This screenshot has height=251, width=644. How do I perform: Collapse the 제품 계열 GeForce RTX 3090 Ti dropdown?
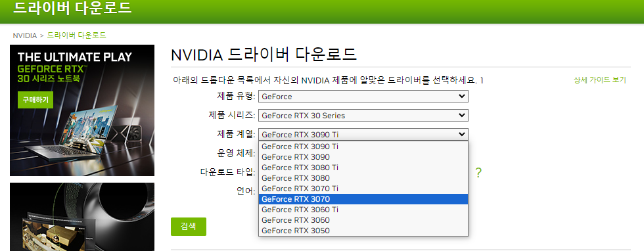(363, 134)
